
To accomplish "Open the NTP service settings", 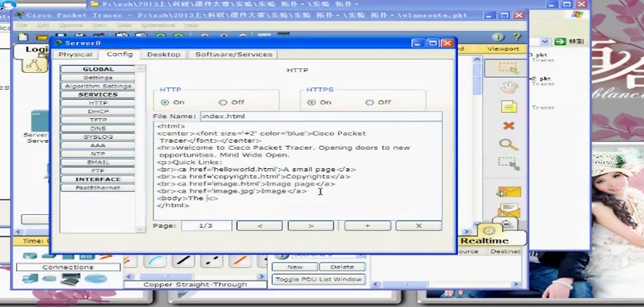I will pos(98,153).
